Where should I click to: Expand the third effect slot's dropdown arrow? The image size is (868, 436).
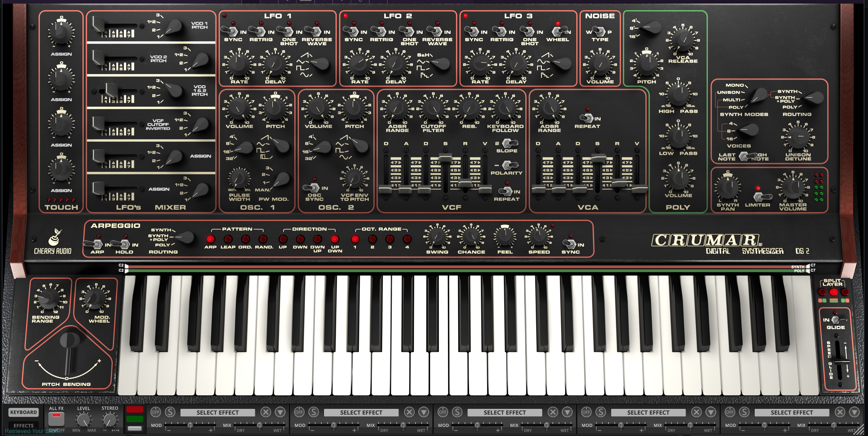point(567,412)
